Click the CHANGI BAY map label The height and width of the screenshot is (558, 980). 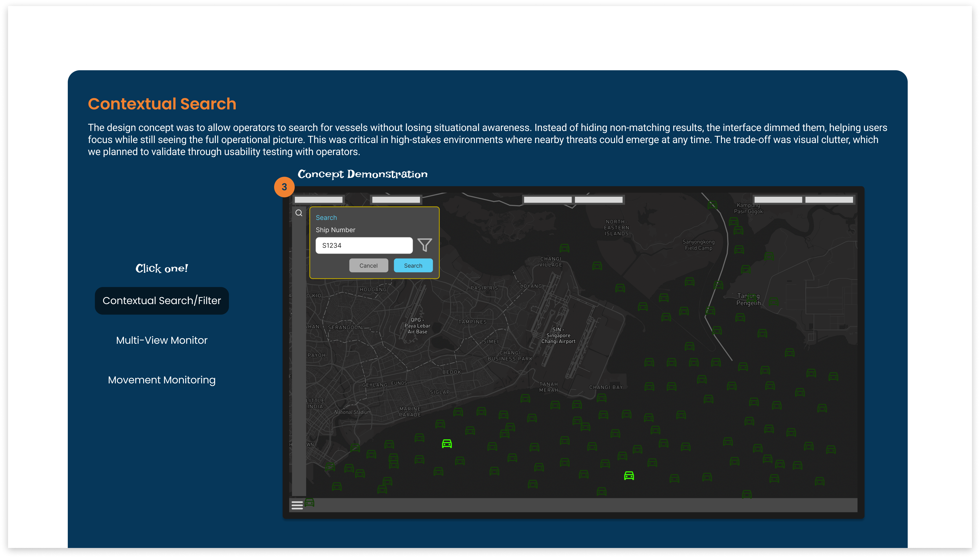(606, 387)
